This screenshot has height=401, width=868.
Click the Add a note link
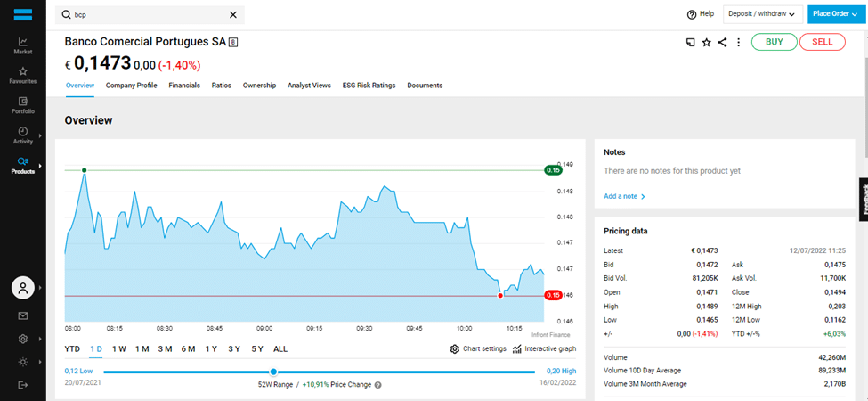624,196
